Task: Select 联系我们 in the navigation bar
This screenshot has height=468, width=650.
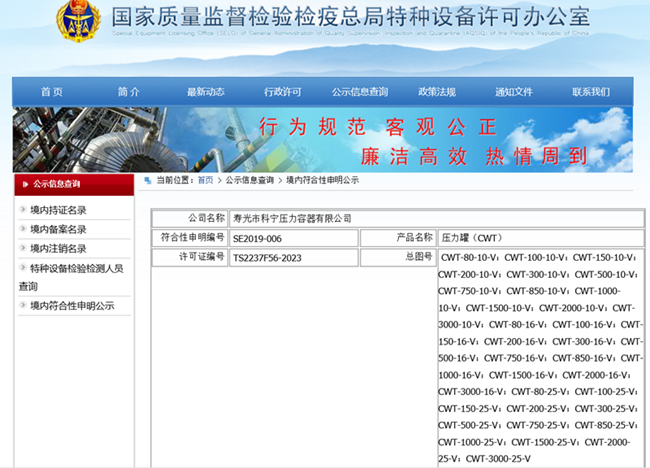Action: (591, 92)
